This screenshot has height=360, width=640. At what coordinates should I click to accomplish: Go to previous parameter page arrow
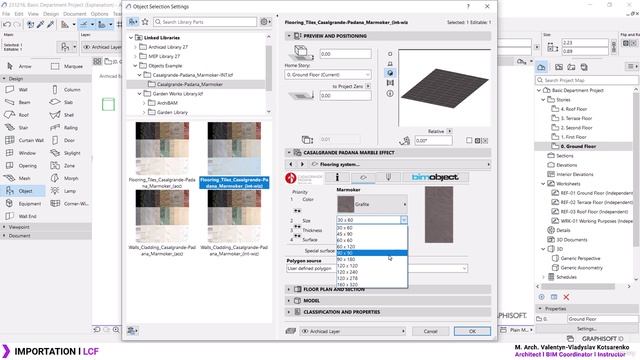click(x=291, y=164)
